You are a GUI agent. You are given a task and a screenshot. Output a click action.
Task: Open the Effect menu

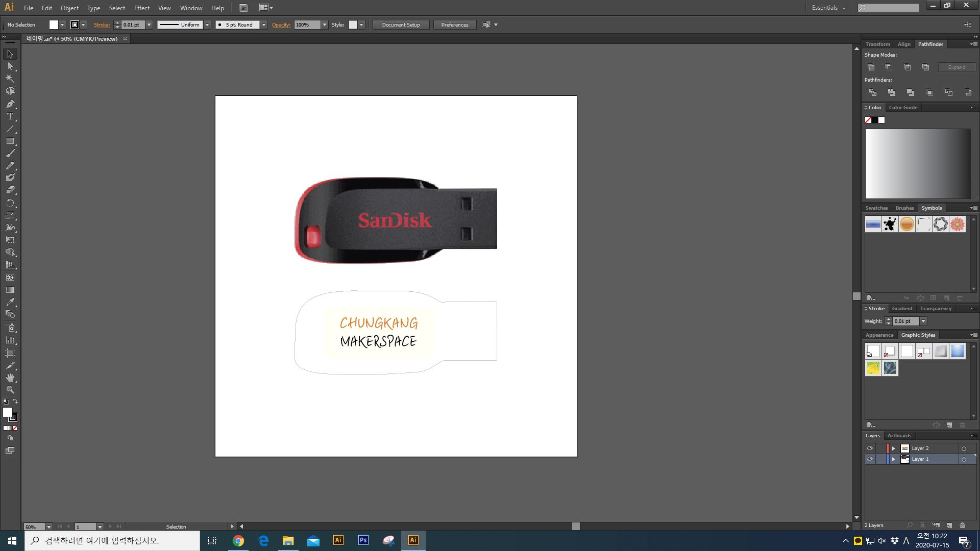point(141,8)
